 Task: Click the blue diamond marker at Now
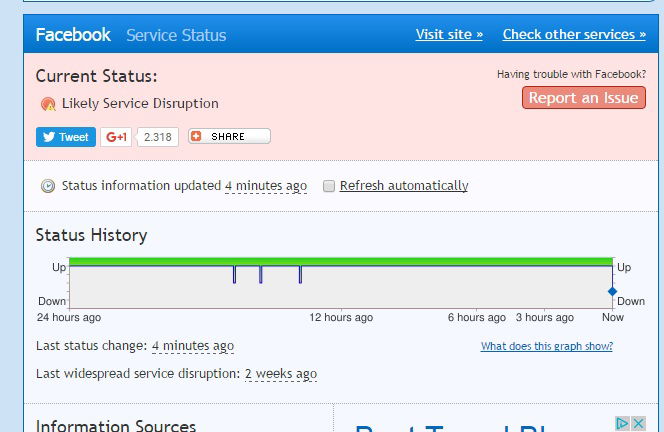612,291
